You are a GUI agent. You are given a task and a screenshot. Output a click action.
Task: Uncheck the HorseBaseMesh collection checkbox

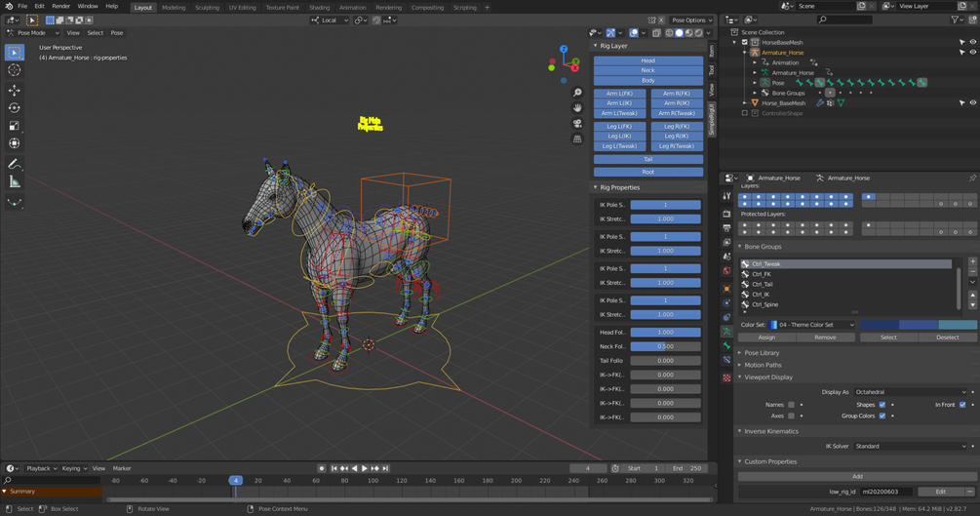pos(744,43)
